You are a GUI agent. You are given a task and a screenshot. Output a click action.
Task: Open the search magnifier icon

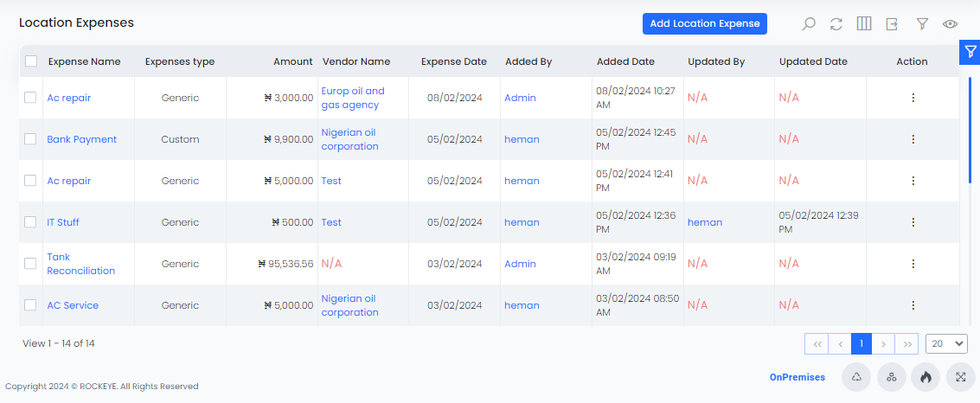pyautogui.click(x=808, y=24)
